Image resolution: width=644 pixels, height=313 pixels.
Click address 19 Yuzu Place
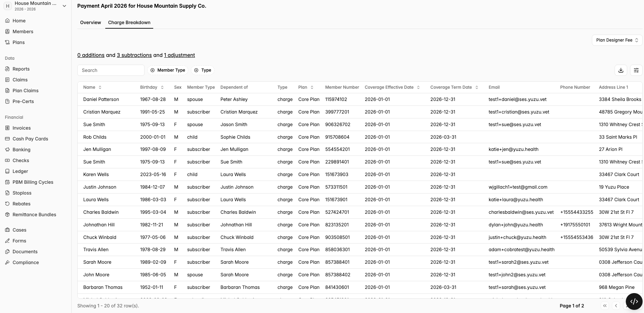[614, 187]
